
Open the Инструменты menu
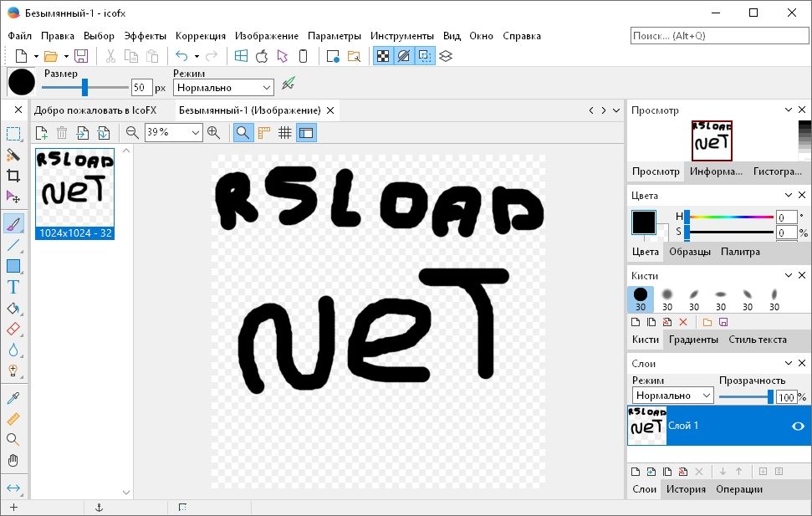pos(402,36)
